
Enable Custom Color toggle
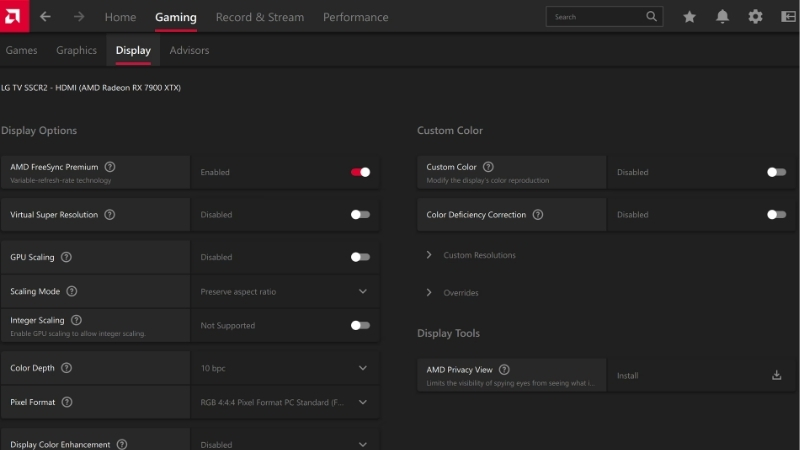point(777,172)
